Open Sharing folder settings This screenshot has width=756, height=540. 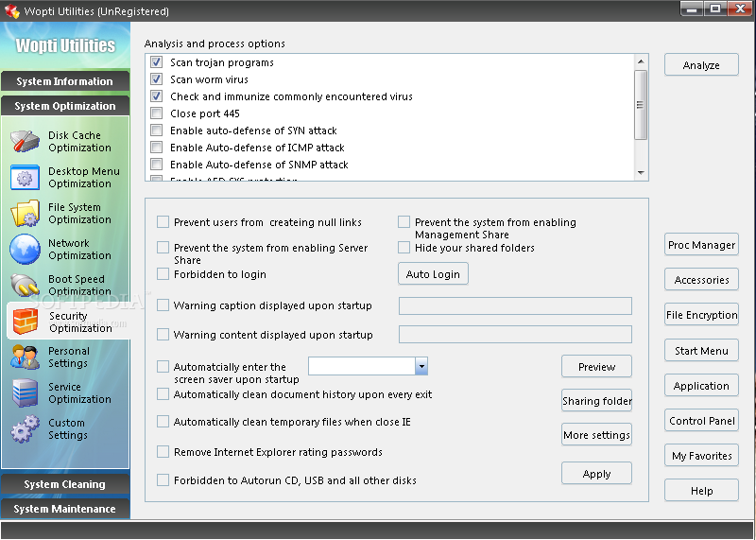[596, 401]
